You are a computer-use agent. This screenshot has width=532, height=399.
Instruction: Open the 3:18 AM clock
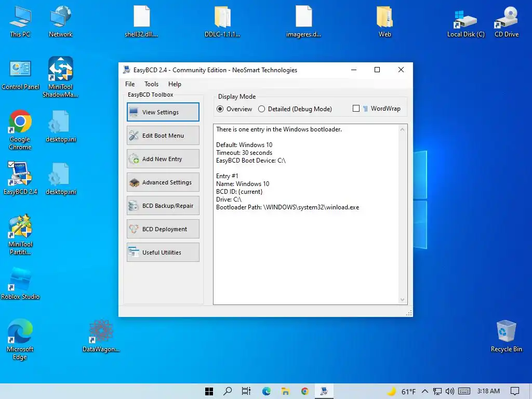488,391
